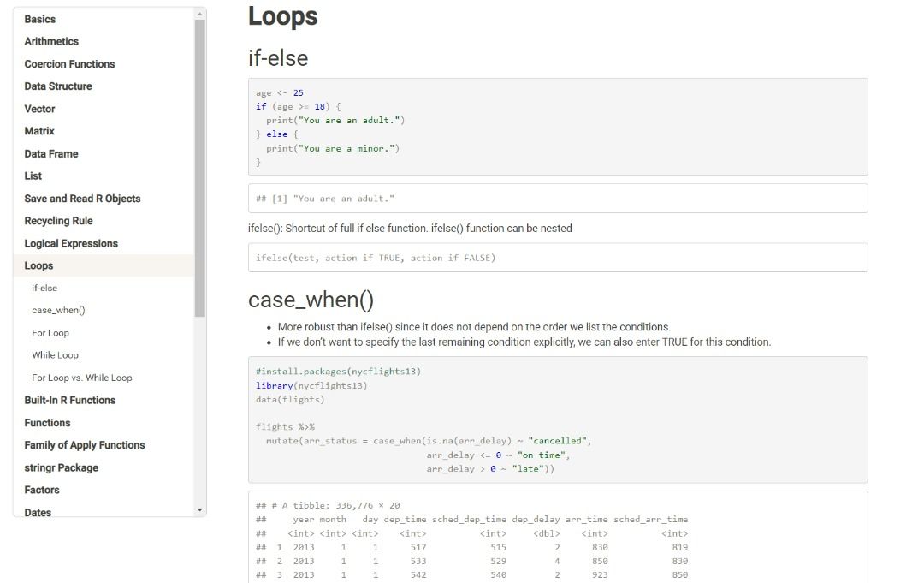Viewport: 924px width, 583px height.
Task: Go to Save and Read R Objects
Action: 82,198
